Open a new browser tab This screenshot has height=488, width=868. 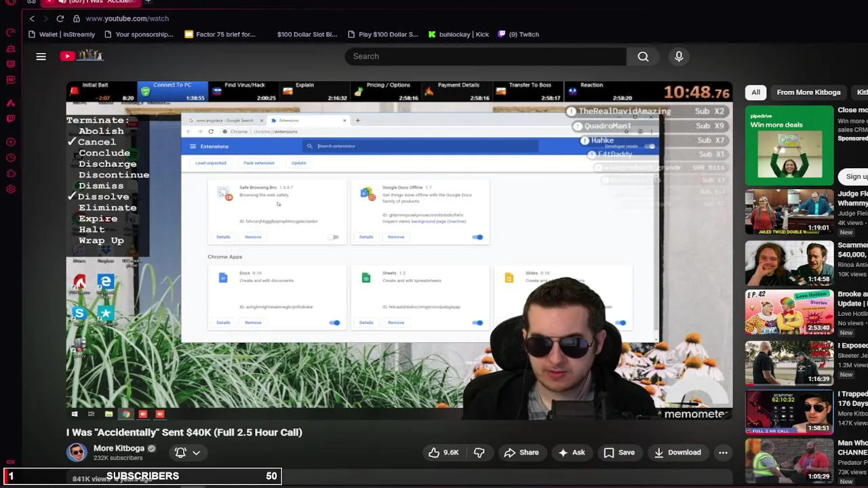tap(148, 2)
